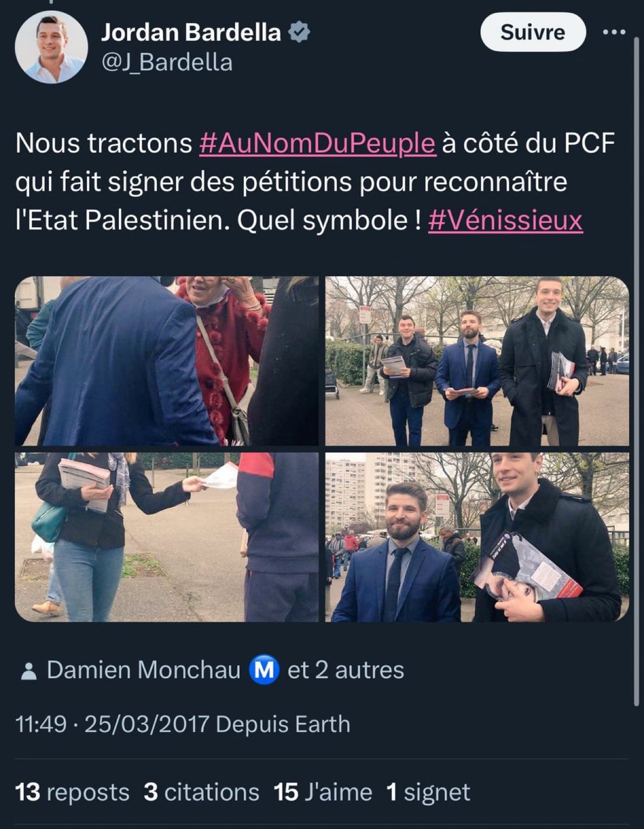Open the @J_Bardella handle
The image size is (644, 829).
pos(167,63)
